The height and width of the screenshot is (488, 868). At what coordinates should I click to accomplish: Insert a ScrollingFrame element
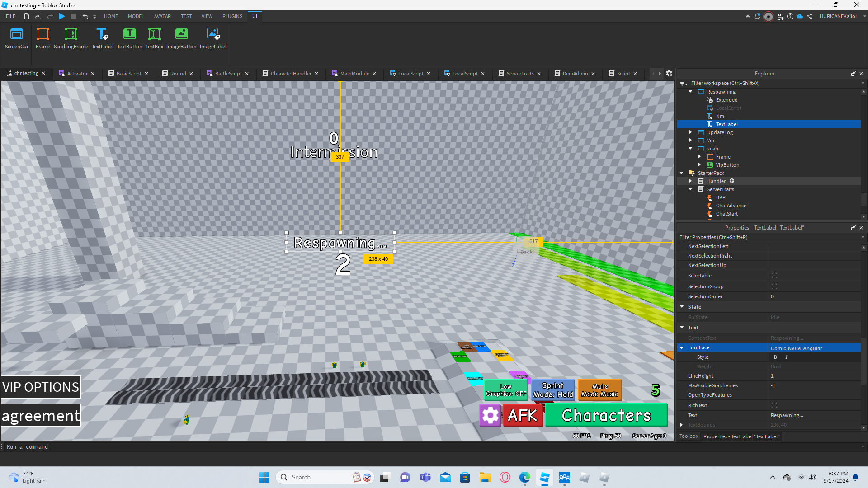click(x=71, y=38)
